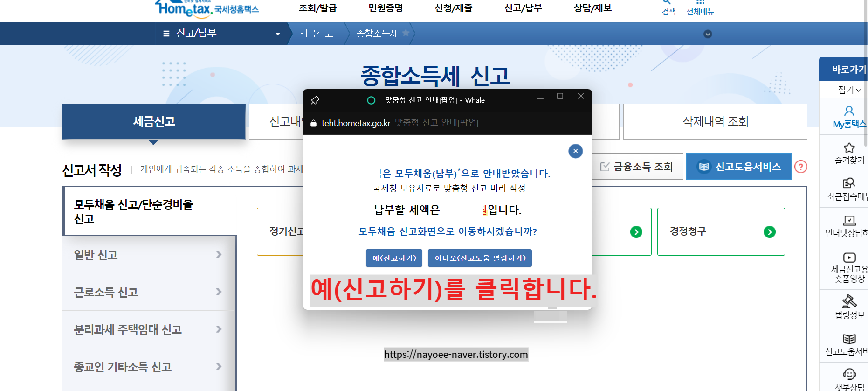Screen dimensions: 868x391
Task: Click the lock icon in popup address bar
Action: click(x=313, y=123)
